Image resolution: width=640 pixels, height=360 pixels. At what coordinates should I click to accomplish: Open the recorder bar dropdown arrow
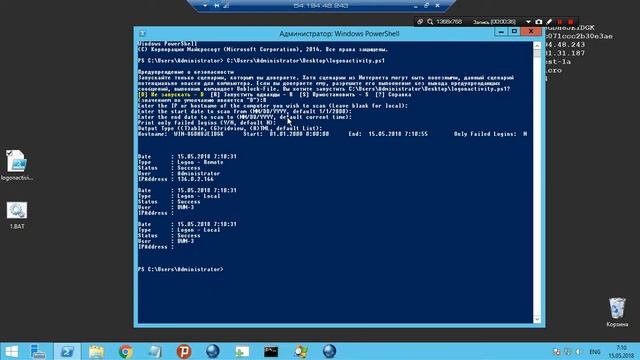528,22
